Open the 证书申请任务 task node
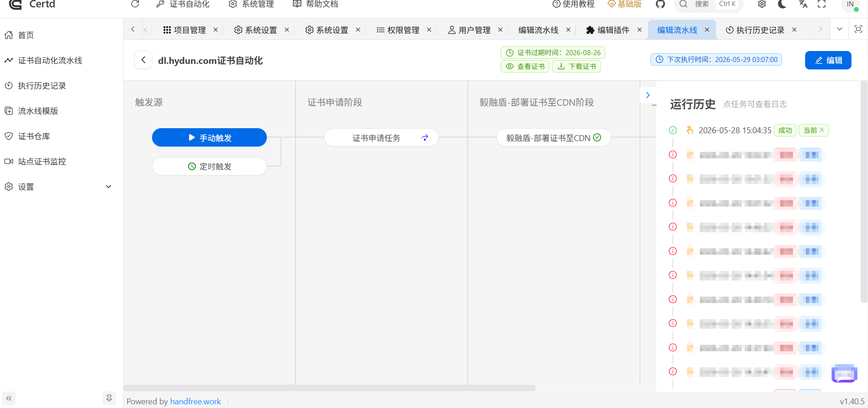Image resolution: width=868 pixels, height=408 pixels. coord(382,137)
